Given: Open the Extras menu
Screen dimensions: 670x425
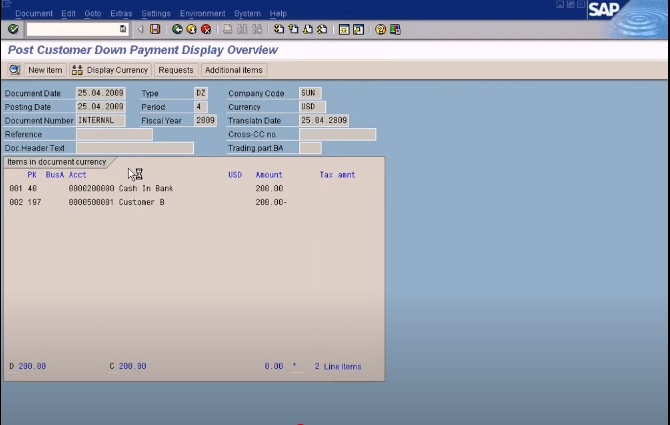Looking at the screenshot, I should tap(121, 14).
